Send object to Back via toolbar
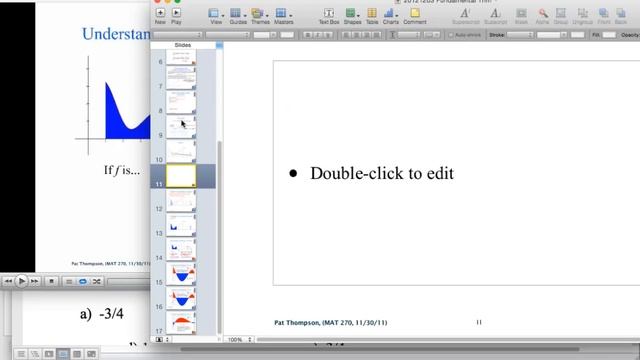640x360 pixels. [620, 16]
